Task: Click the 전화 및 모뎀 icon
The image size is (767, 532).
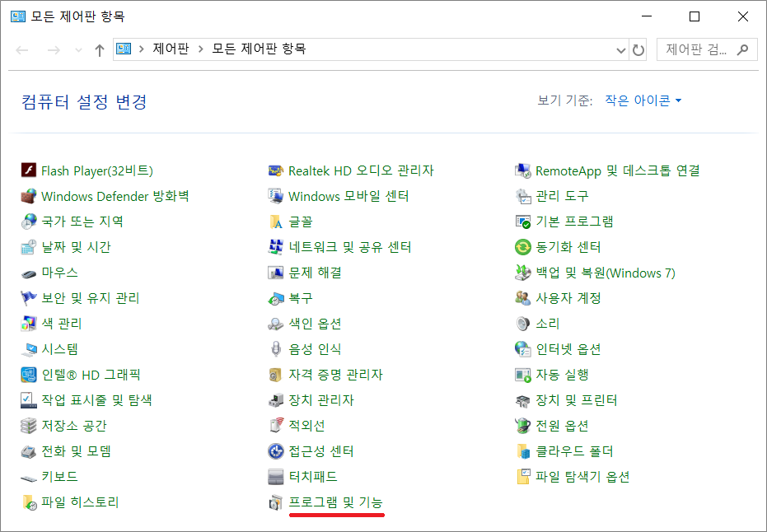Action: [x=29, y=451]
